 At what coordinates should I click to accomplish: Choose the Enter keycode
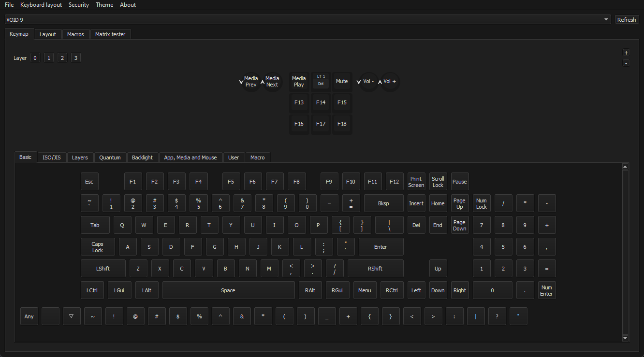pyautogui.click(x=381, y=247)
